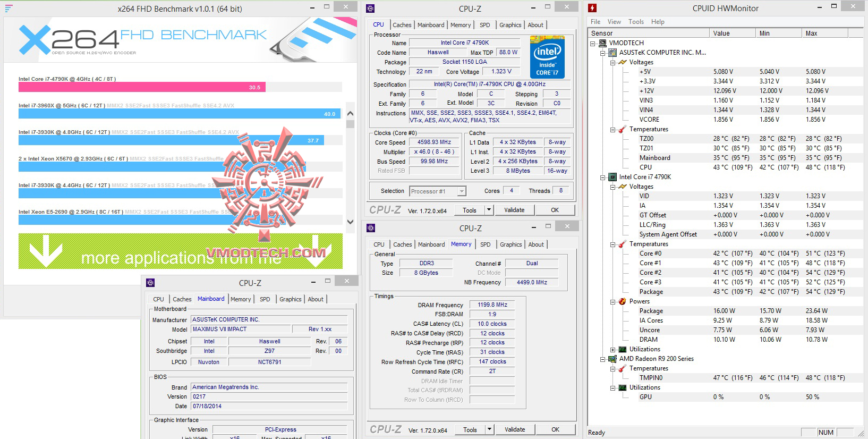Collapse the ASUSTeK COMPUTER INC. node
868x439 pixels.
(603, 53)
